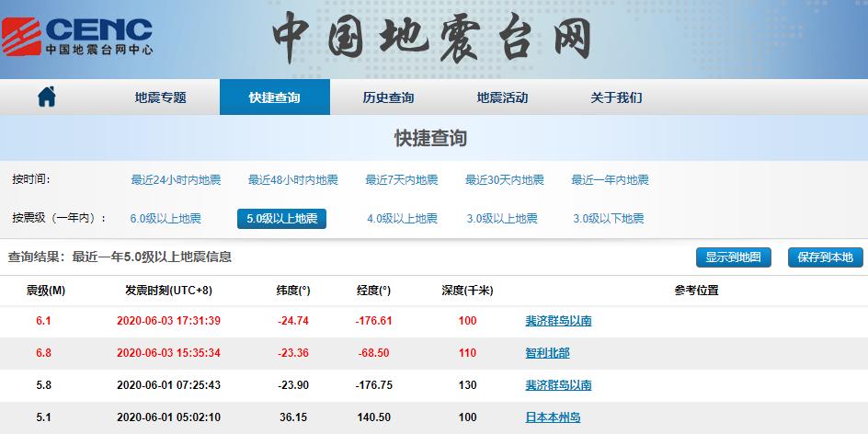Open the 日本本州岛 location link
Image resolution: width=868 pixels, height=434 pixels.
(x=553, y=417)
